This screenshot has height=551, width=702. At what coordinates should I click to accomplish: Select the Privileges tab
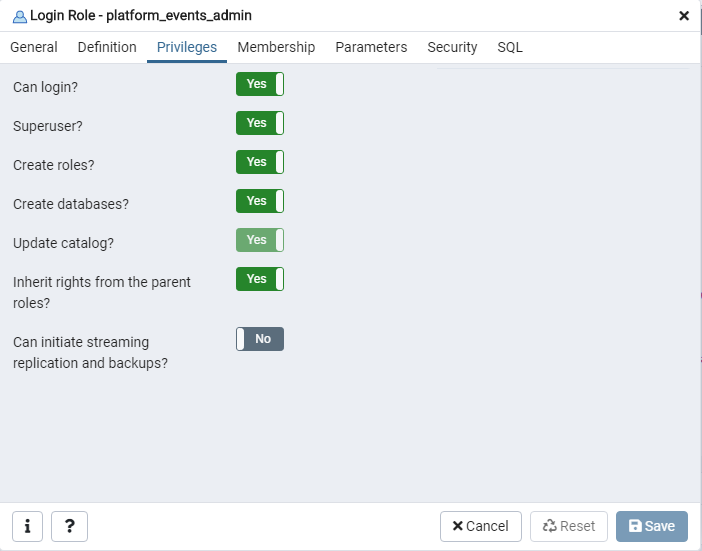coord(187,47)
